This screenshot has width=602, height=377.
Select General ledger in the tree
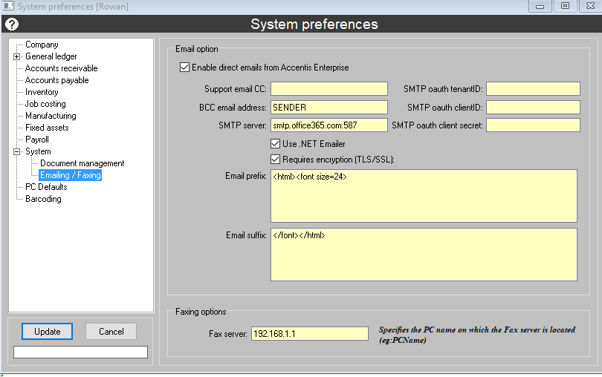click(x=51, y=57)
